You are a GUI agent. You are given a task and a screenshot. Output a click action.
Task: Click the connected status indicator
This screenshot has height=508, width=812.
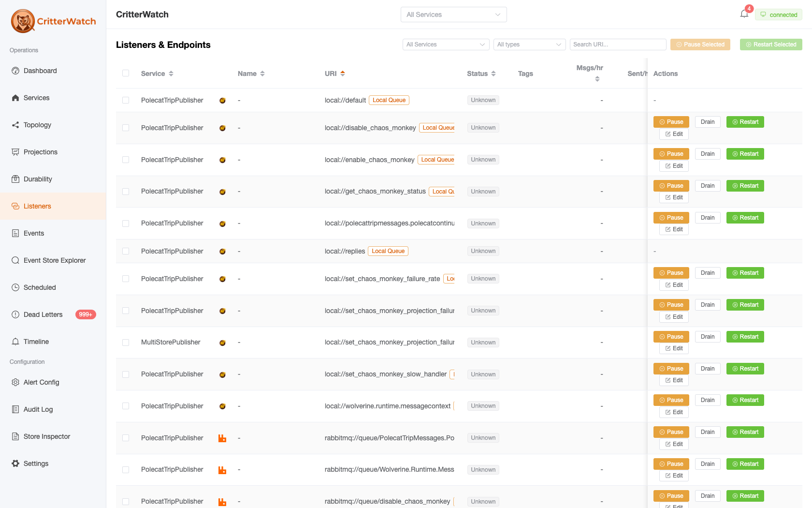pos(779,15)
